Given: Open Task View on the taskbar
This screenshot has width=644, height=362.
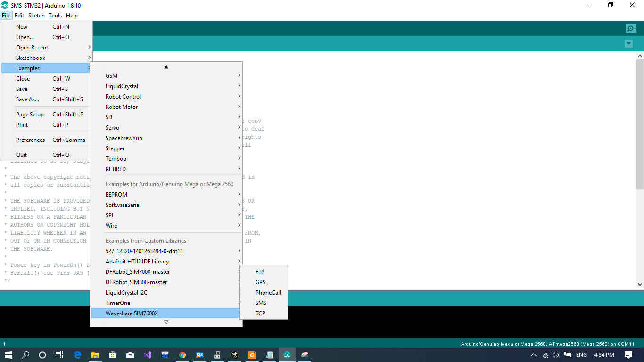Looking at the screenshot, I should (59, 355).
